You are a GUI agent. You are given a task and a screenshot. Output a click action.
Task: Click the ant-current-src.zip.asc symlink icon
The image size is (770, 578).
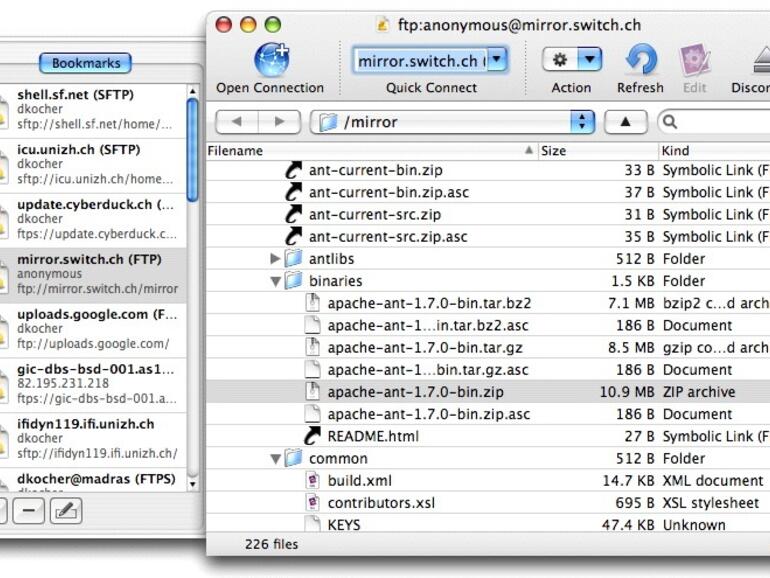tap(294, 236)
